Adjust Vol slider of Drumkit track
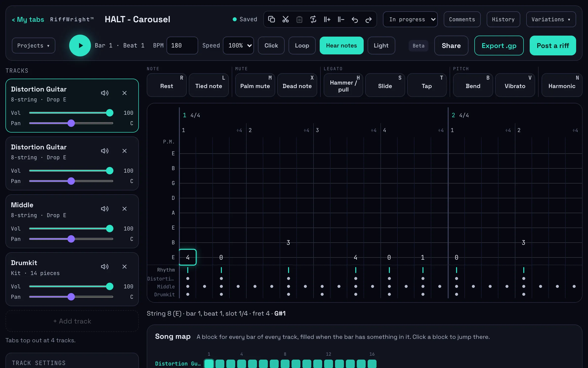This screenshot has width=588, height=368. point(71,286)
